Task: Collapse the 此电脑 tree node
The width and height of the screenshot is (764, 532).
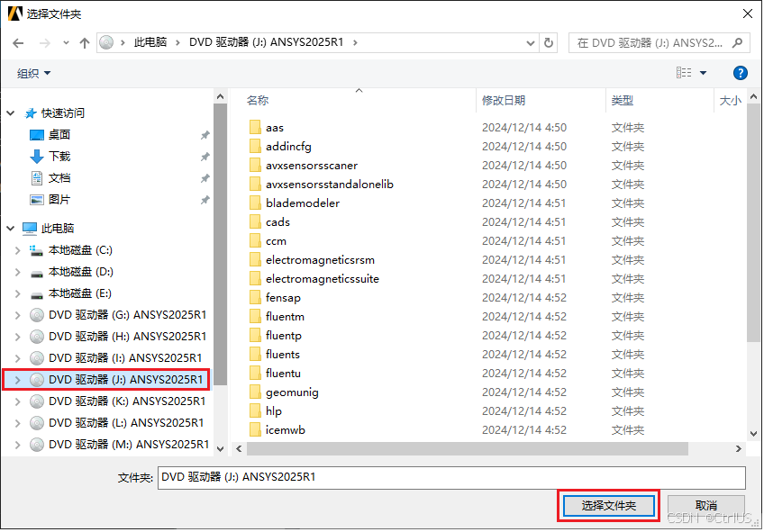Action: coord(10,229)
